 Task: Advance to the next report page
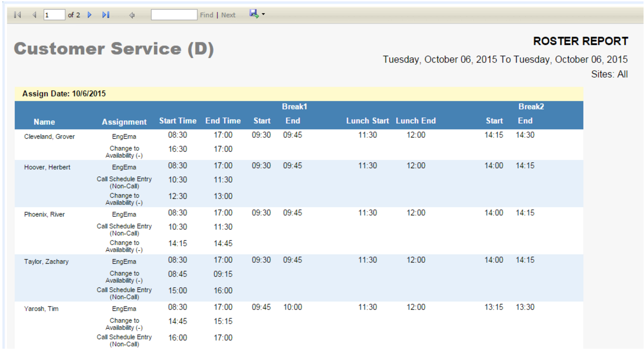point(90,15)
